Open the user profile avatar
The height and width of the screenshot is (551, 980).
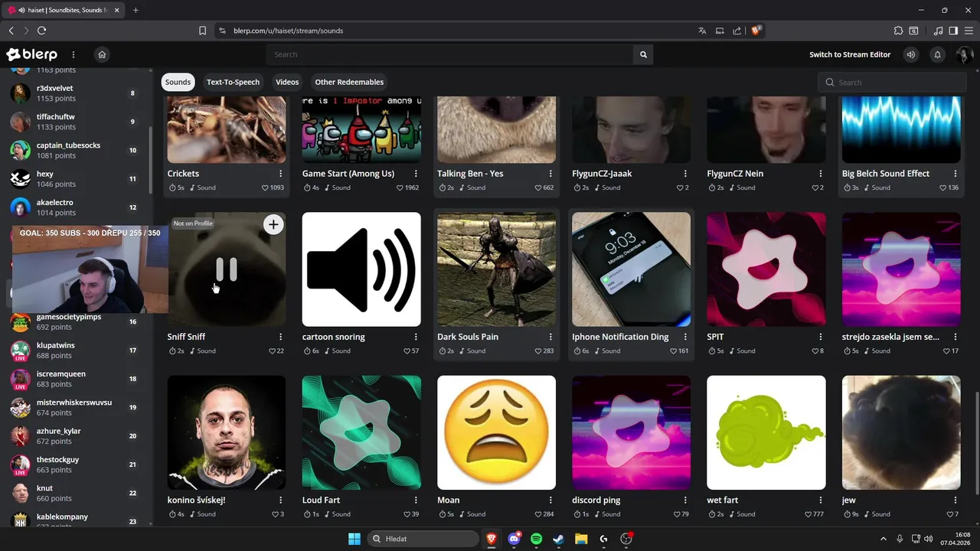[x=964, y=54]
